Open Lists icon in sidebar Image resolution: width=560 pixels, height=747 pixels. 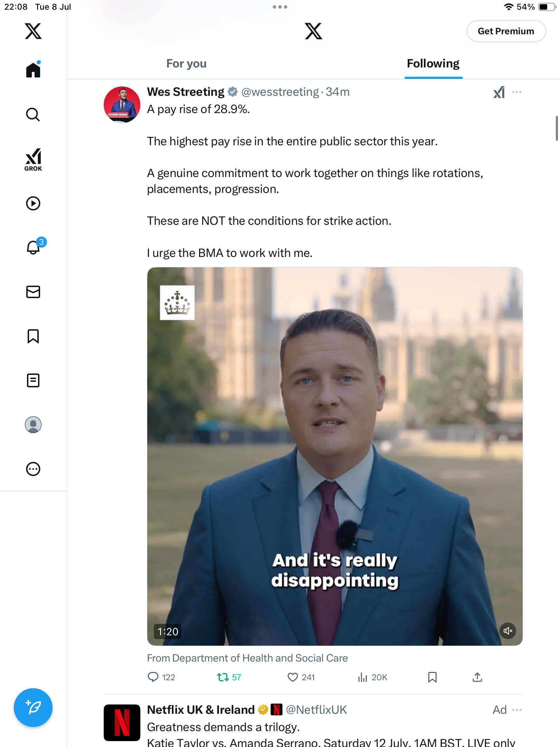[x=33, y=380]
